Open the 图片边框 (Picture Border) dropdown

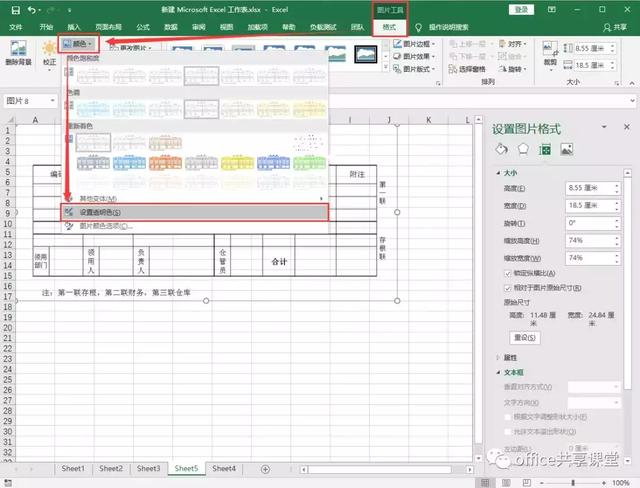[x=414, y=44]
